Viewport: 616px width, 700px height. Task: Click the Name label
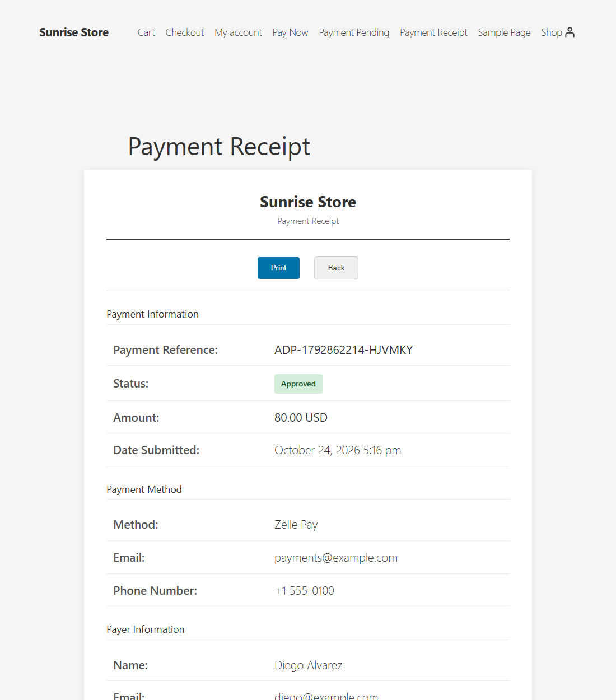click(130, 665)
